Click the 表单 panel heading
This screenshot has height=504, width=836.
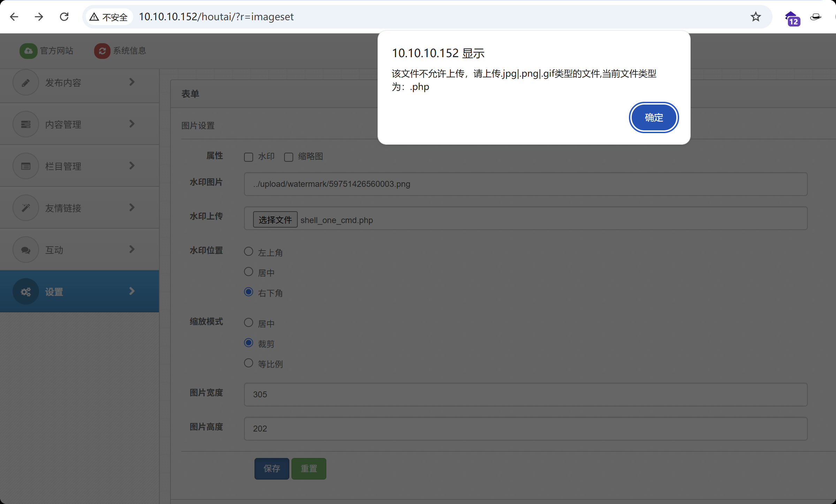click(x=190, y=94)
